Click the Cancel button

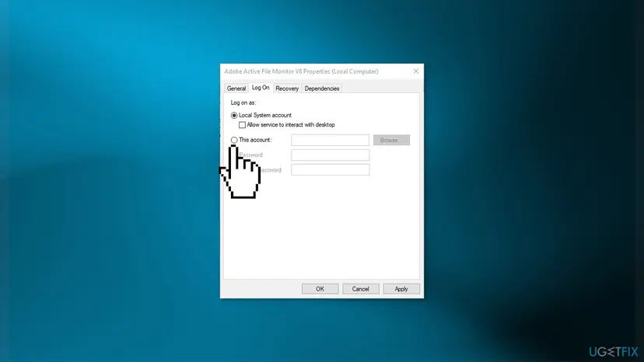pos(361,289)
